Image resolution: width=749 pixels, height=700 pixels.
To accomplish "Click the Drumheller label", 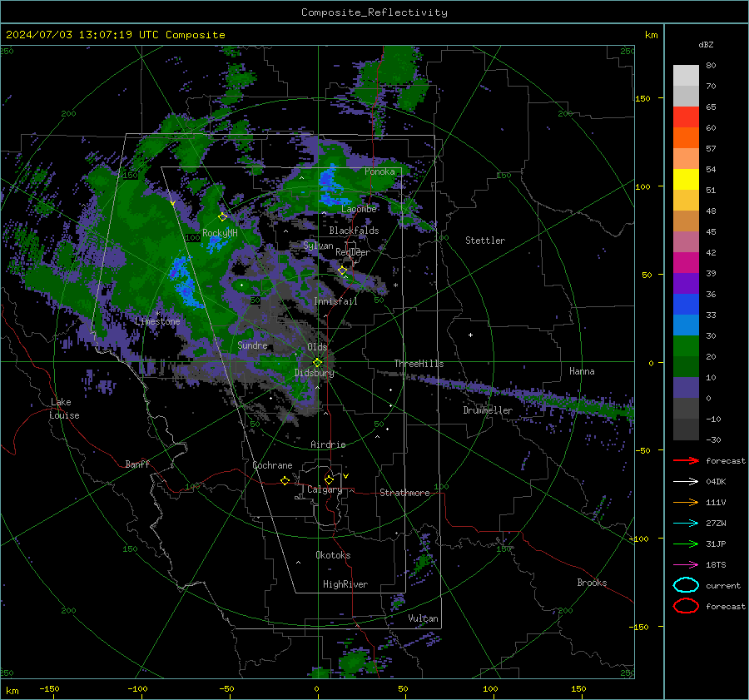I will [488, 410].
